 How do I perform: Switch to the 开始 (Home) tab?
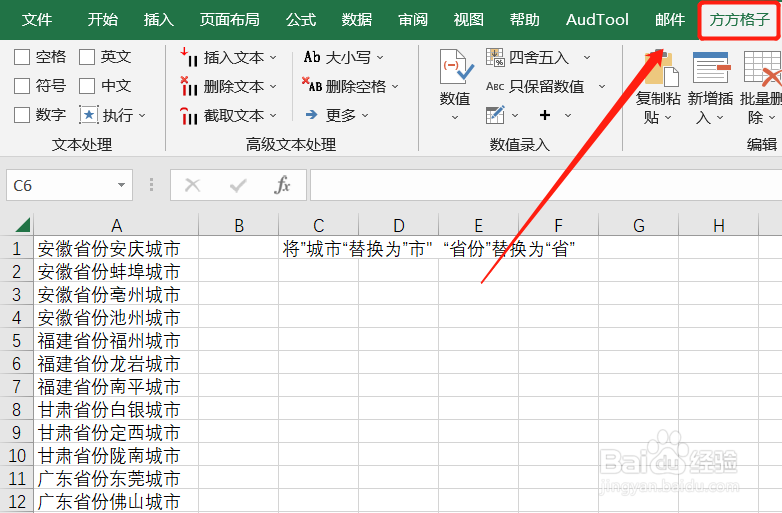(103, 19)
